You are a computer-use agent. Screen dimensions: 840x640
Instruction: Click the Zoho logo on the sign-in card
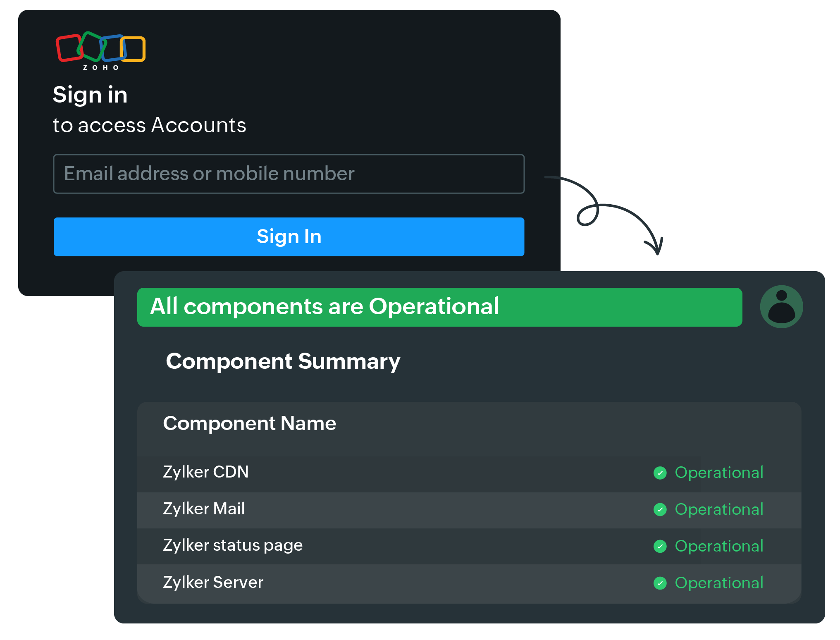(x=101, y=51)
